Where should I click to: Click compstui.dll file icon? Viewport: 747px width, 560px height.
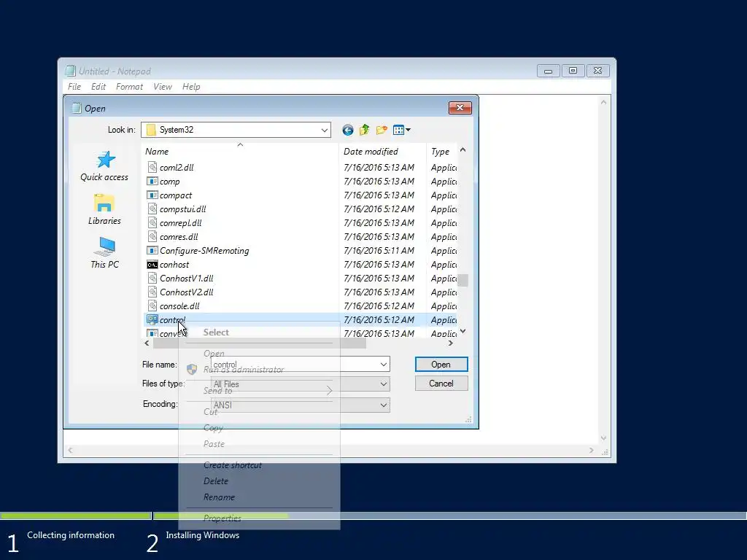pos(152,209)
